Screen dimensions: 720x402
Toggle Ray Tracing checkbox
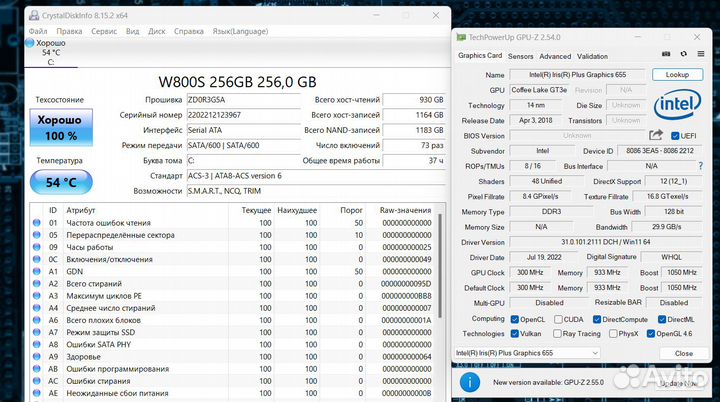[557, 334]
